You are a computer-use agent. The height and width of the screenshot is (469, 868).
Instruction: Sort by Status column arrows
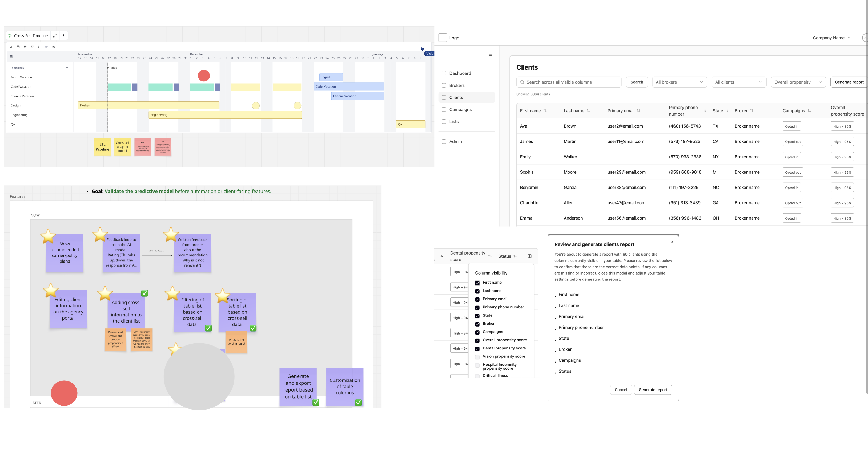coord(515,256)
